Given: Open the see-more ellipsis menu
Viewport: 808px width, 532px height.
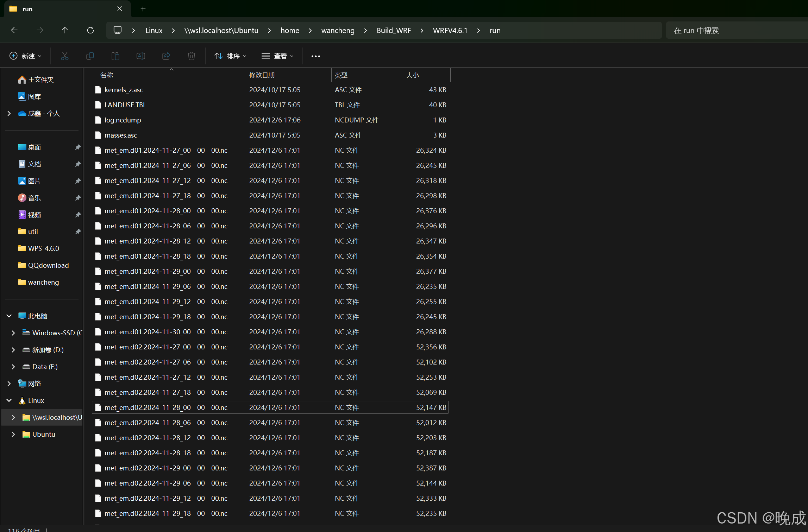Looking at the screenshot, I should click(315, 56).
